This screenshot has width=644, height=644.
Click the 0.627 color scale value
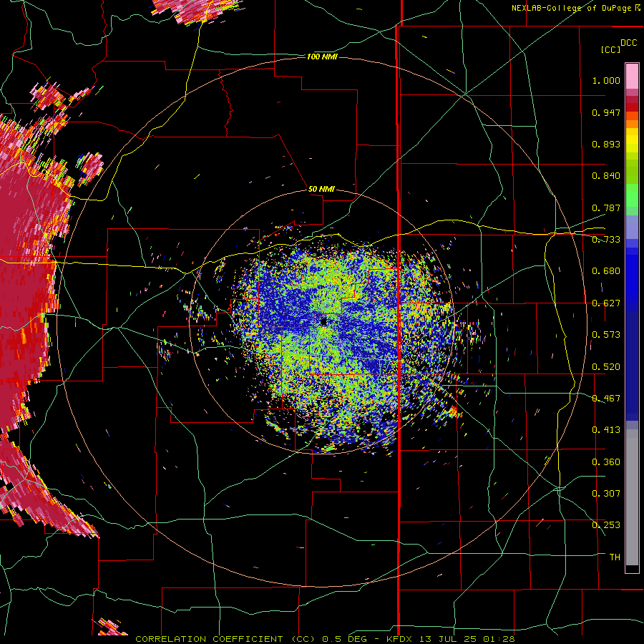(x=606, y=303)
